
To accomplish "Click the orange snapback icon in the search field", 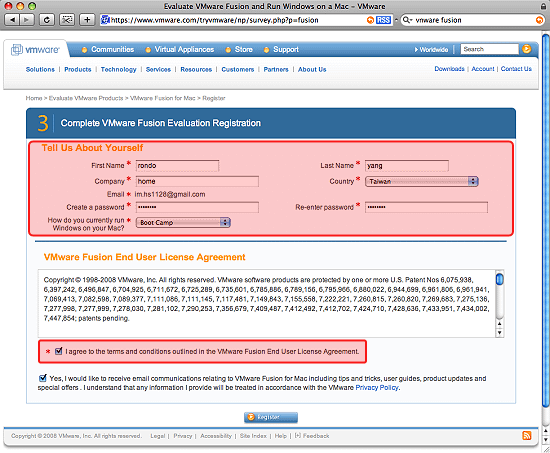I will (539, 20).
